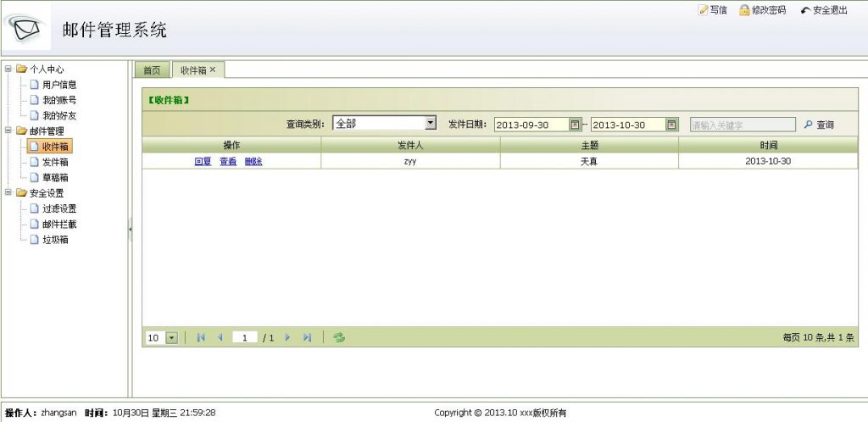This screenshot has width=868, height=422.
Task: Click the magnifier icon for 查询
Action: click(808, 125)
